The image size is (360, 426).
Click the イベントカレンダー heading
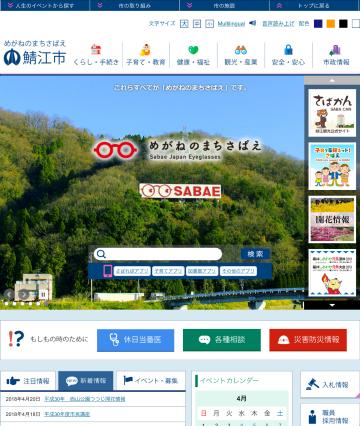230,380
